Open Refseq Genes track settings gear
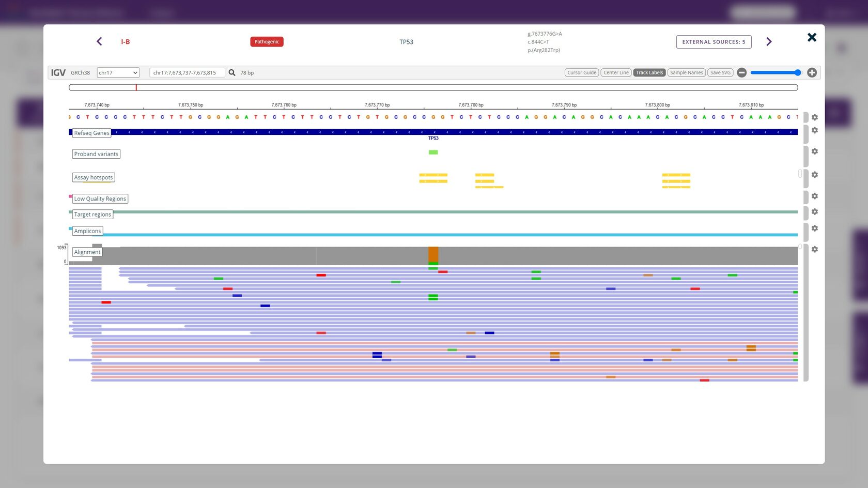Image resolution: width=868 pixels, height=488 pixels. pyautogui.click(x=814, y=131)
